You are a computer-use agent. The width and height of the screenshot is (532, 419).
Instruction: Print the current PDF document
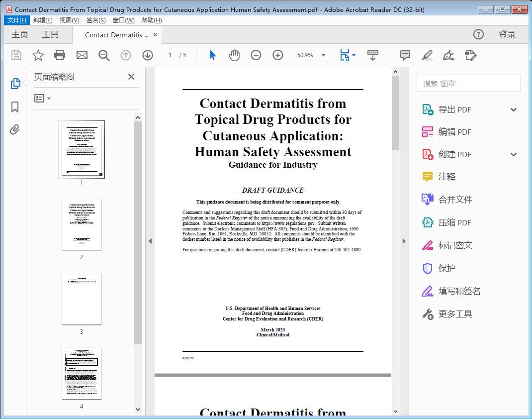(x=60, y=55)
